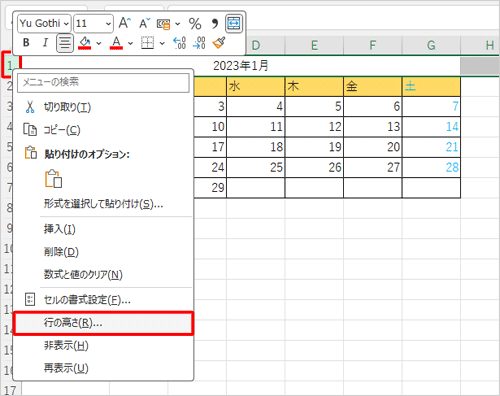Screen dimensions: 500x396
Task: Expand borders dropdown arrow
Action: [x=162, y=43]
